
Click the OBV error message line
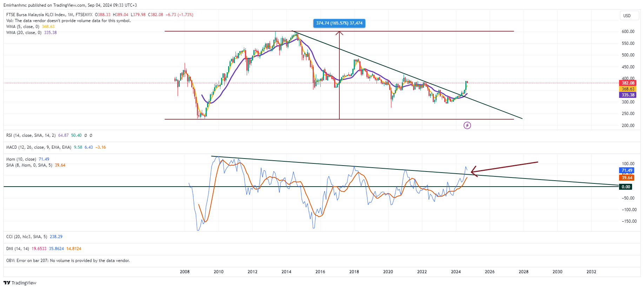pos(68,261)
